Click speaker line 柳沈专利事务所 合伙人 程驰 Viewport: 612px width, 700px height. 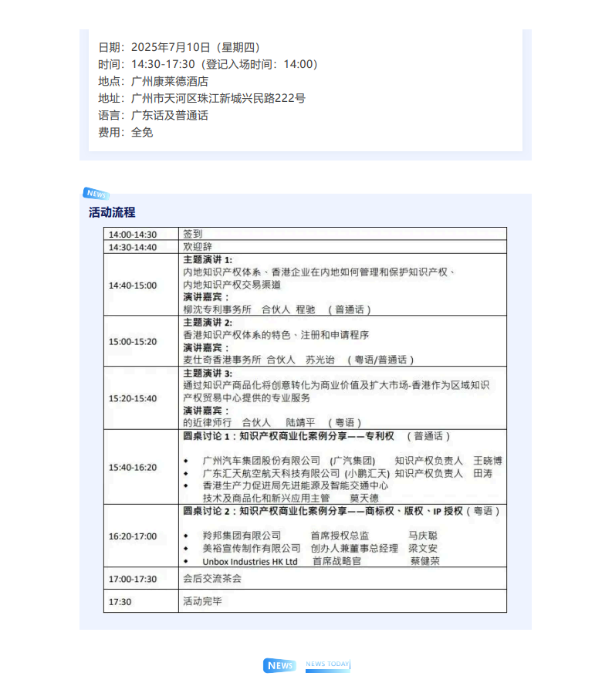tap(277, 309)
